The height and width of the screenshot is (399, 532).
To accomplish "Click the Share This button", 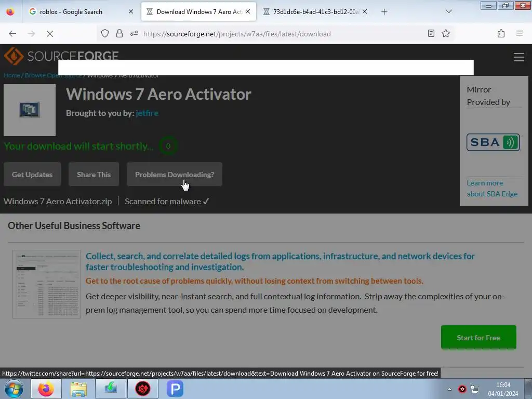I will pos(94,175).
